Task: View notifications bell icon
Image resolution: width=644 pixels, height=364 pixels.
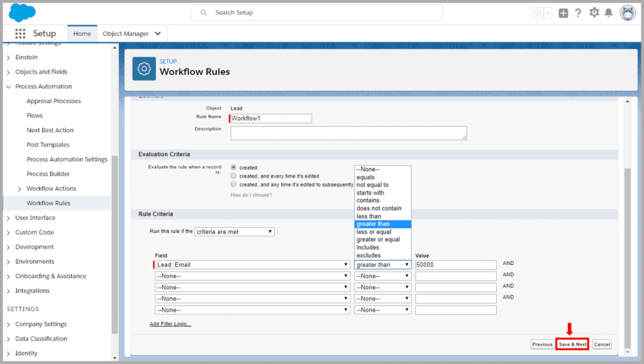Action: coord(608,13)
